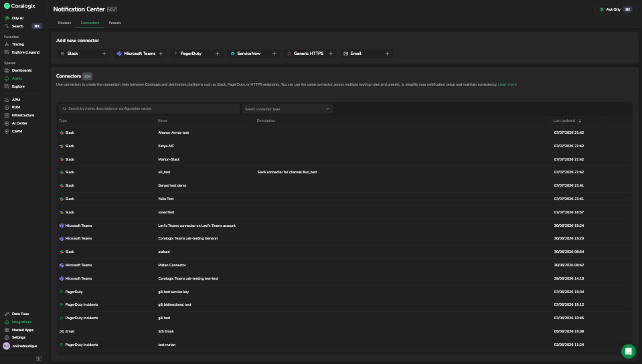Open Settings in the sidebar

click(15, 337)
